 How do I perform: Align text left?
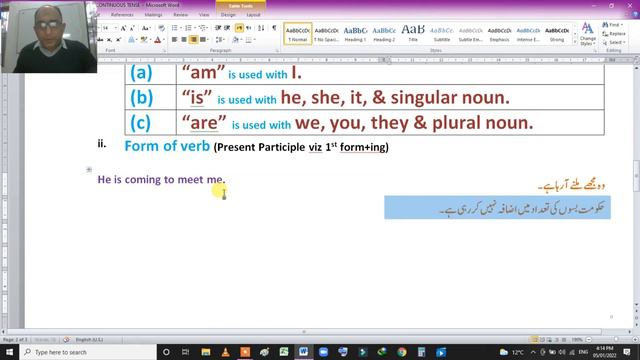tap(174, 40)
